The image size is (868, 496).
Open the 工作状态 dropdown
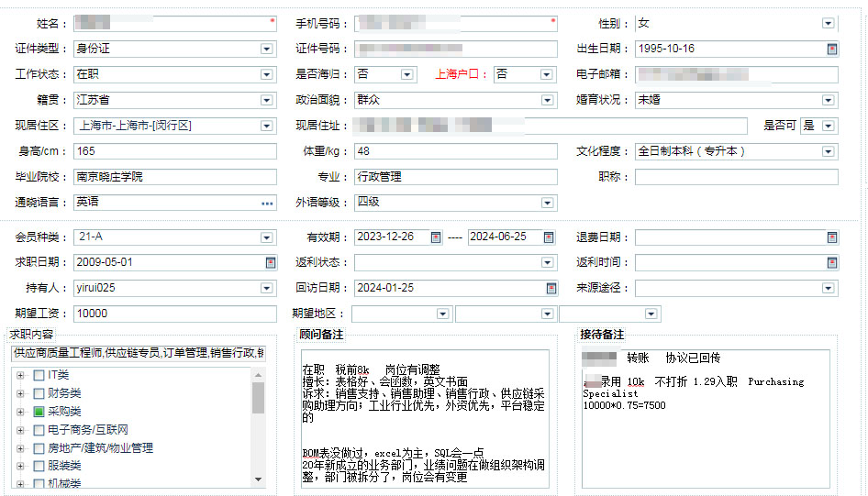click(266, 74)
